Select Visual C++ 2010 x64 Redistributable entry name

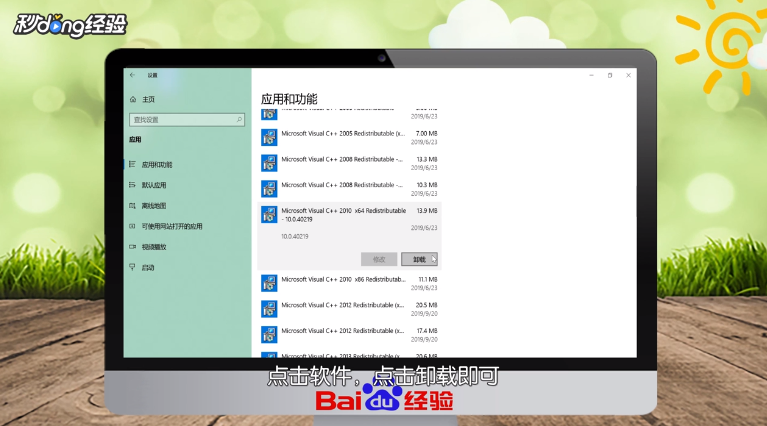pyautogui.click(x=343, y=215)
